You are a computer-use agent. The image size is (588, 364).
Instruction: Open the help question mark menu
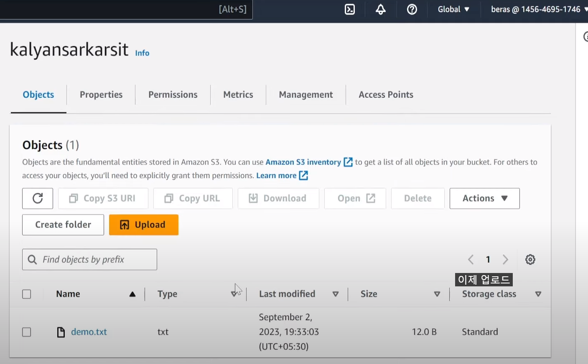pos(412,9)
